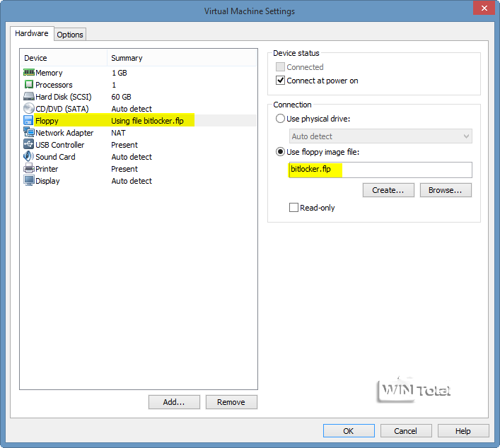This screenshot has width=500, height=448.
Task: Select the Memory row label
Action: pyautogui.click(x=49, y=73)
